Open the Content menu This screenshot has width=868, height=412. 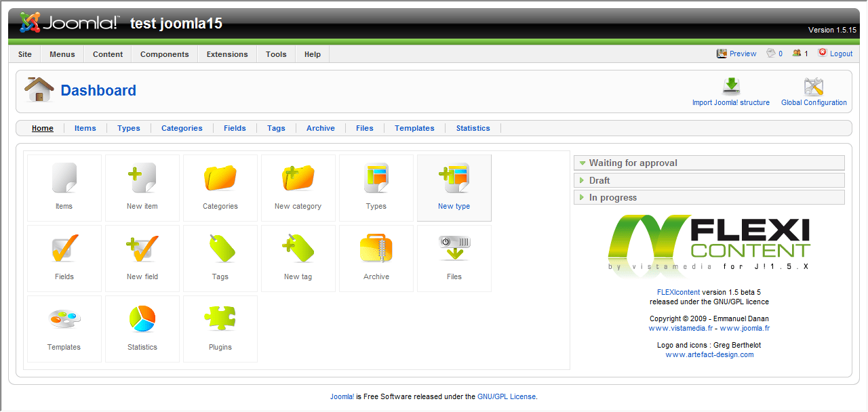tap(108, 54)
